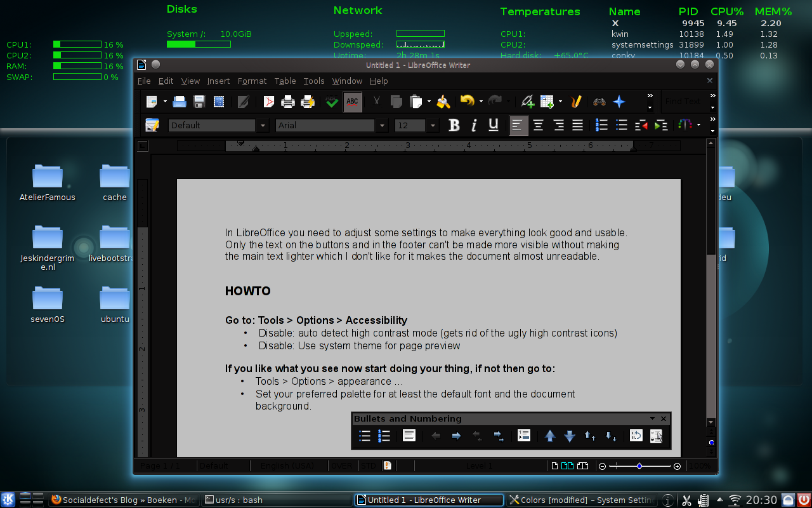Image resolution: width=812 pixels, height=508 pixels.
Task: Expand the Undo history dropdown arrow
Action: coord(481,102)
